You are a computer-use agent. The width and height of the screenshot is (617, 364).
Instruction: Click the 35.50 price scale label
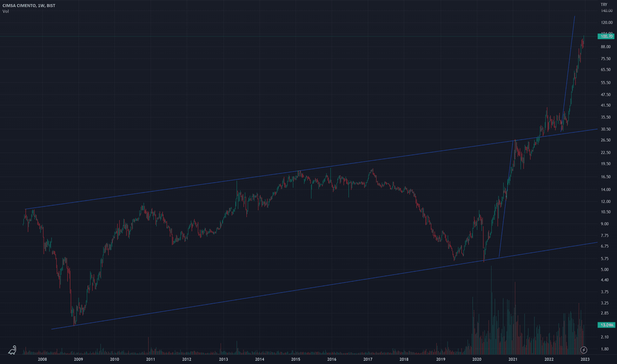(606, 117)
